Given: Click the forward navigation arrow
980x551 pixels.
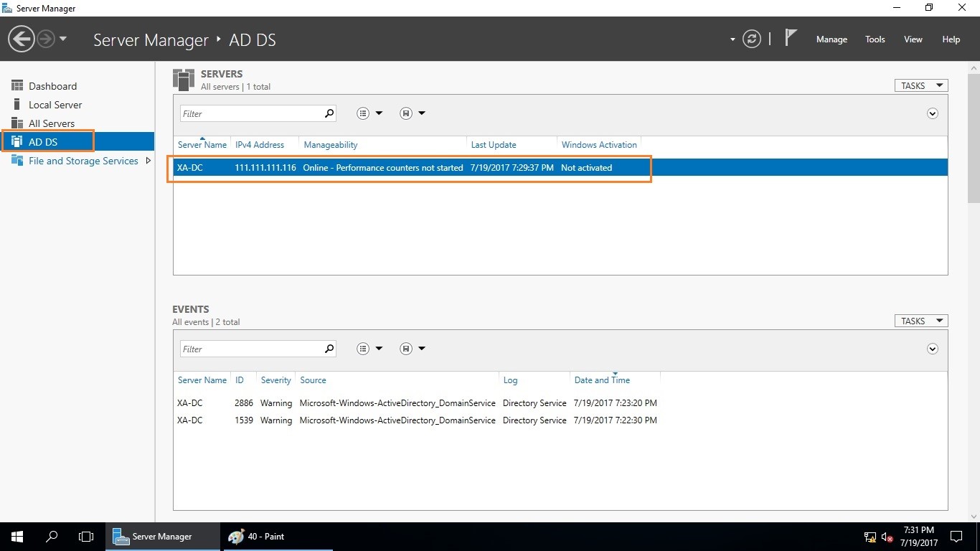Looking at the screenshot, I should [46, 39].
